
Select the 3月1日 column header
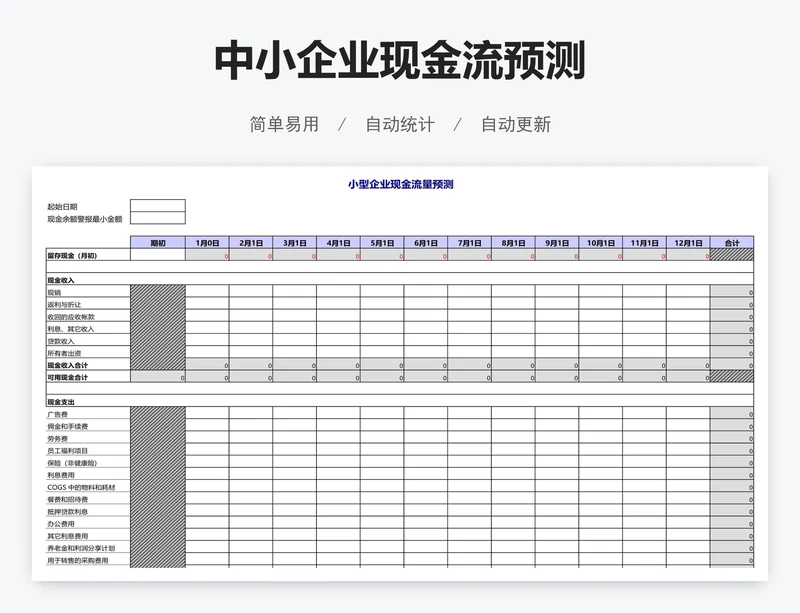(294, 242)
